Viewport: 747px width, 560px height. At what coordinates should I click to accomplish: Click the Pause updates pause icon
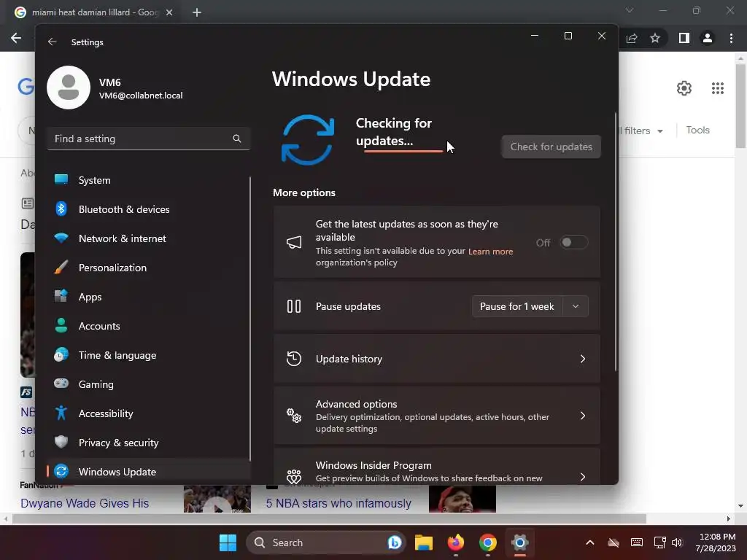[294, 306]
